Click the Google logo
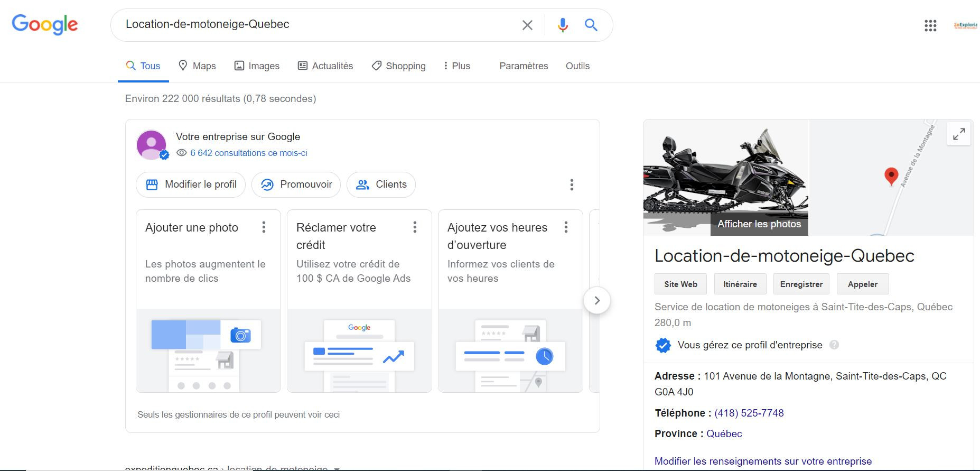This screenshot has height=471, width=980. (x=45, y=24)
